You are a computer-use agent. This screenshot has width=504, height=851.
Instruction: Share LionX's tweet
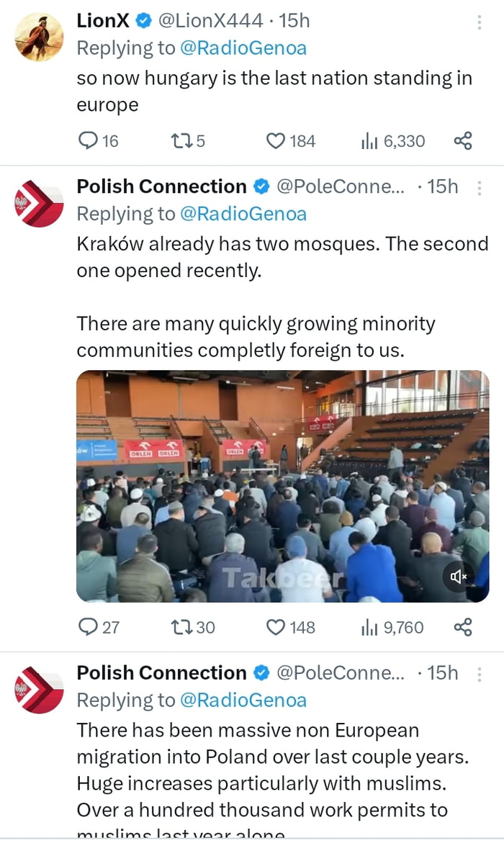(463, 140)
